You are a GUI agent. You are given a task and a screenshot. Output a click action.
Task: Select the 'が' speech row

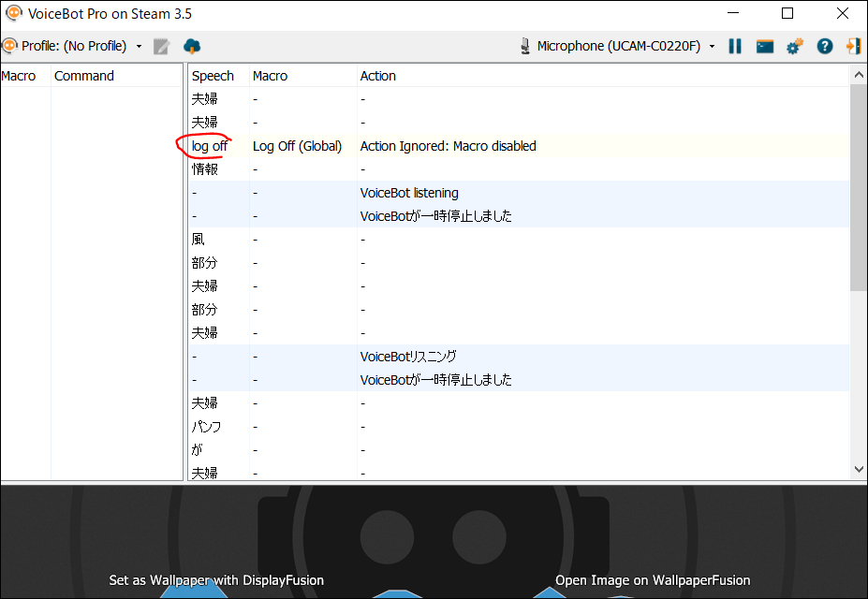(519, 450)
